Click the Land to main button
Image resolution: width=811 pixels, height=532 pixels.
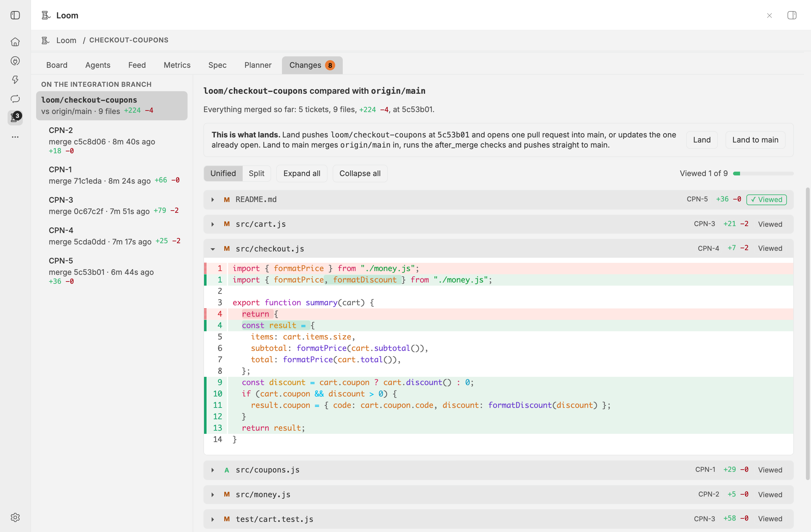pyautogui.click(x=755, y=140)
